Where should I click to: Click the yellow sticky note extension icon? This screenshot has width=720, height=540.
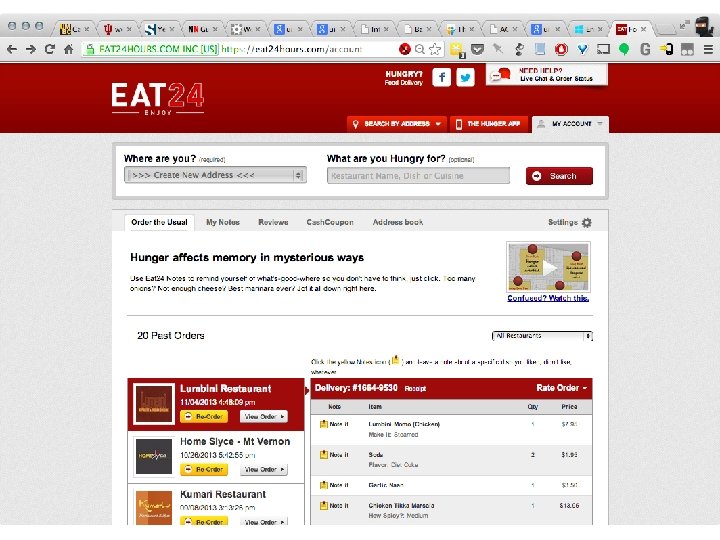pos(457,50)
